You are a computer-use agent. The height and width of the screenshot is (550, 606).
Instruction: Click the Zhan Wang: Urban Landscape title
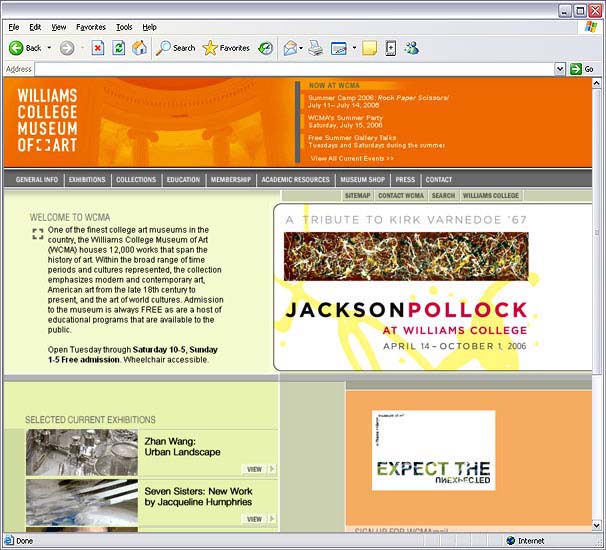[x=182, y=447]
